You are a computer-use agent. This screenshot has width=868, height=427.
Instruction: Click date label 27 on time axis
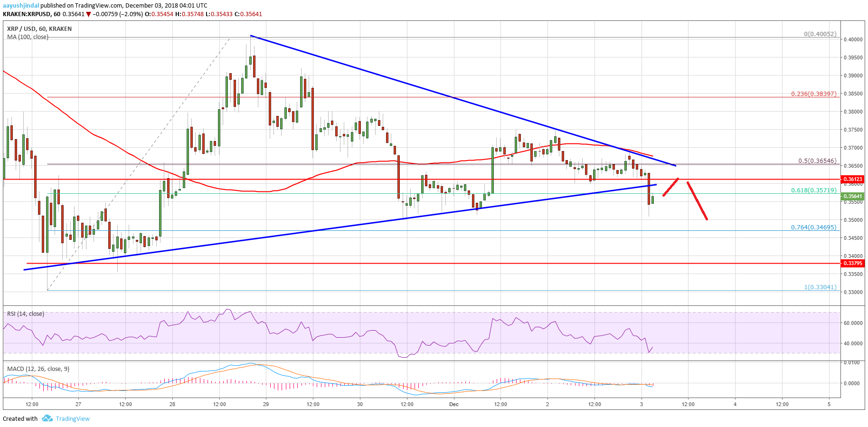click(x=78, y=405)
